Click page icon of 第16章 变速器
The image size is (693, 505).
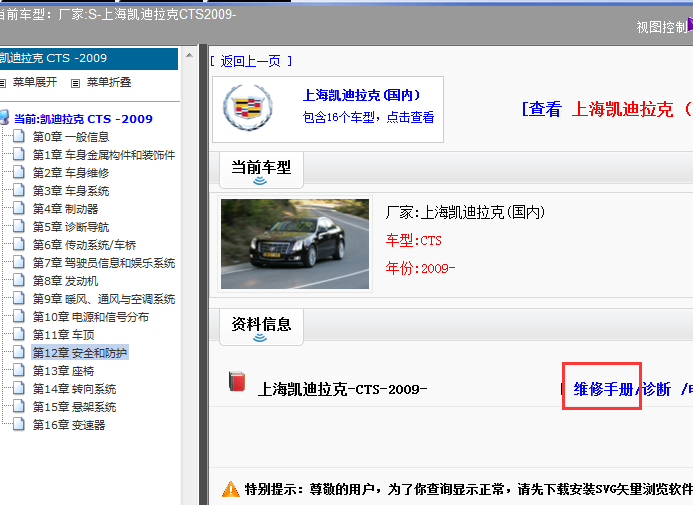point(19,424)
